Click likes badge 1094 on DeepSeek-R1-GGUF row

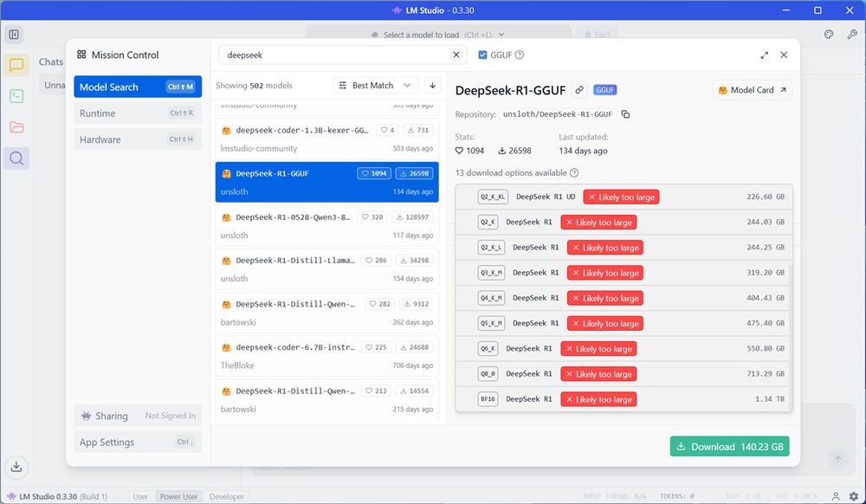(374, 173)
